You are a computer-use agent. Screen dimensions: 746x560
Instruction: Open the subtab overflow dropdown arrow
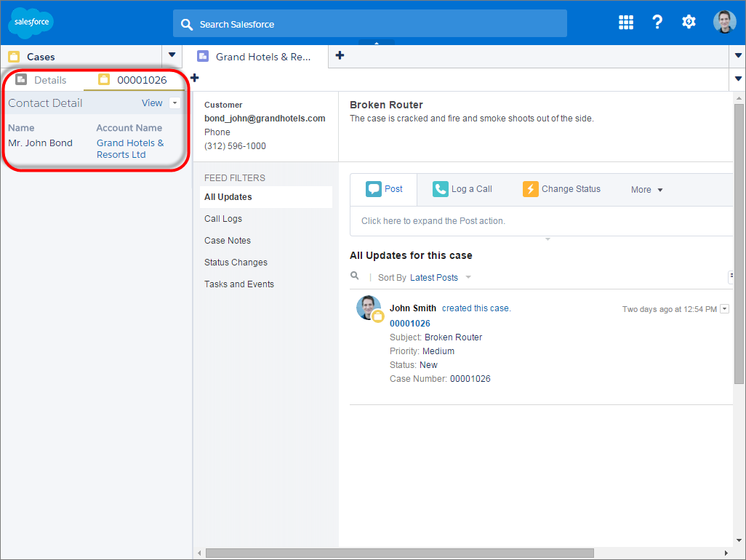[x=738, y=79]
